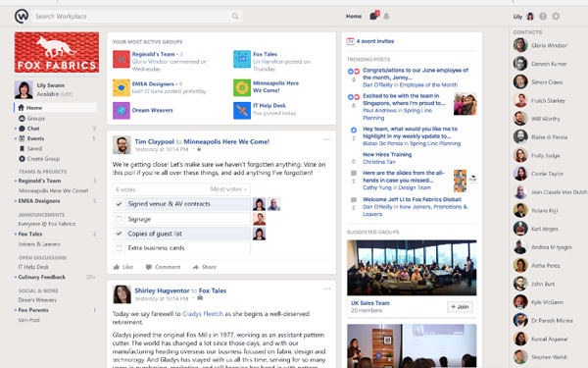Click the 4 votes poll label

[125, 189]
